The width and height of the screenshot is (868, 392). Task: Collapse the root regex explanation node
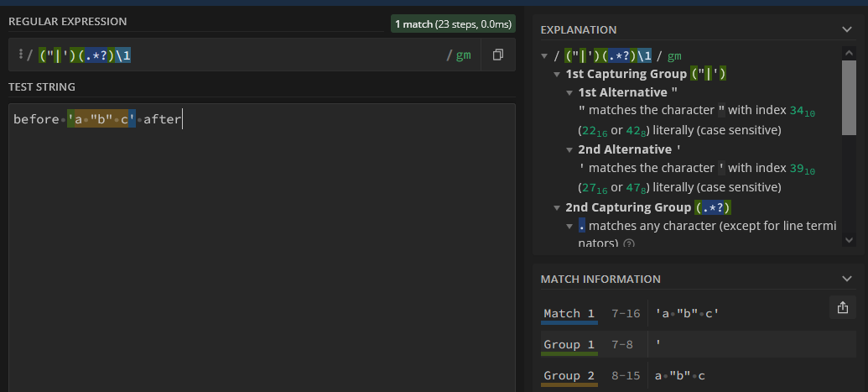click(546, 56)
